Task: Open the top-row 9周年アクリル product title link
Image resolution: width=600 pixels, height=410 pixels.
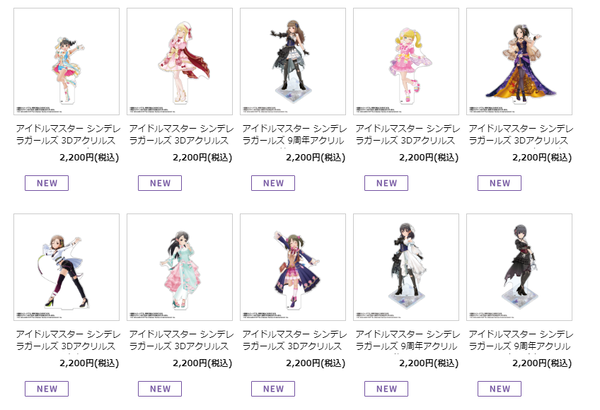Action: point(294,135)
